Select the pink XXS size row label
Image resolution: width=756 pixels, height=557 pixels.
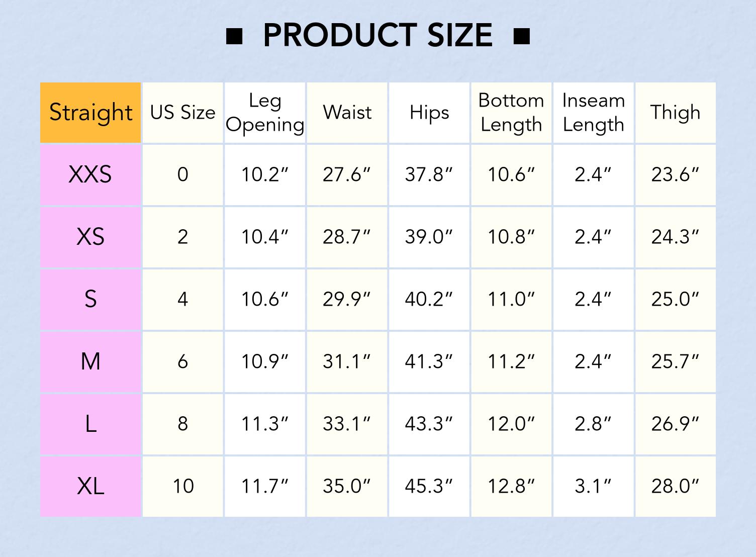90,175
